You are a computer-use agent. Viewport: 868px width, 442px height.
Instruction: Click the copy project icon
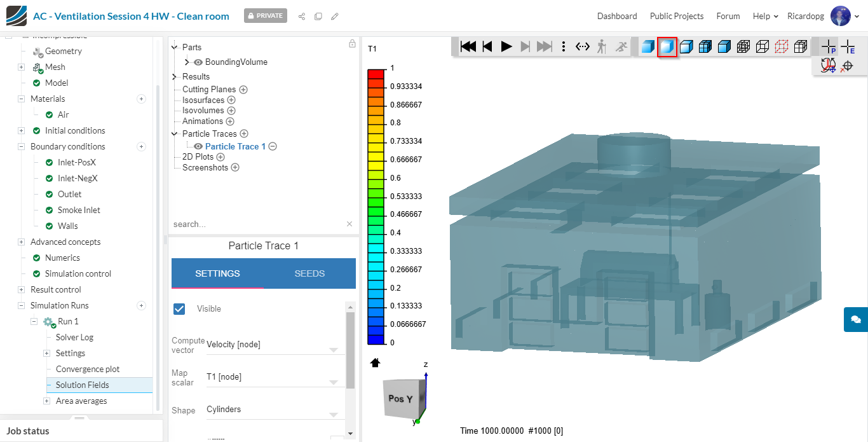318,16
